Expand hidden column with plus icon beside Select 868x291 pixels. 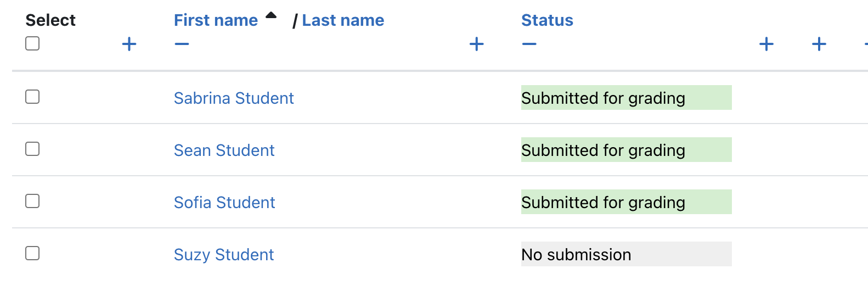129,44
